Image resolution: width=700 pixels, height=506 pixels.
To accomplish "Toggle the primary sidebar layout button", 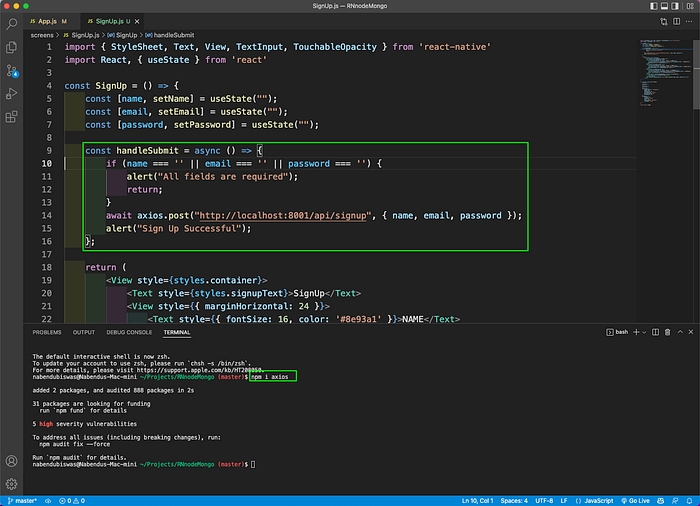I will click(x=654, y=6).
